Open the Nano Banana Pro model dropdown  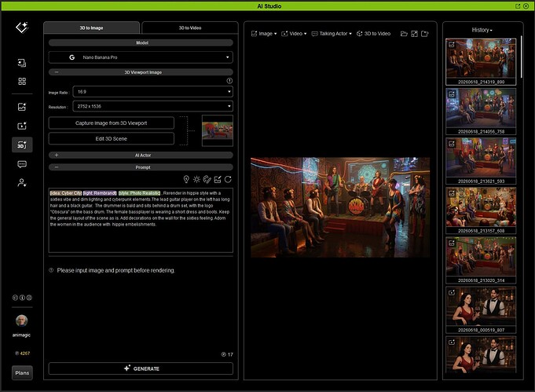tap(141, 57)
